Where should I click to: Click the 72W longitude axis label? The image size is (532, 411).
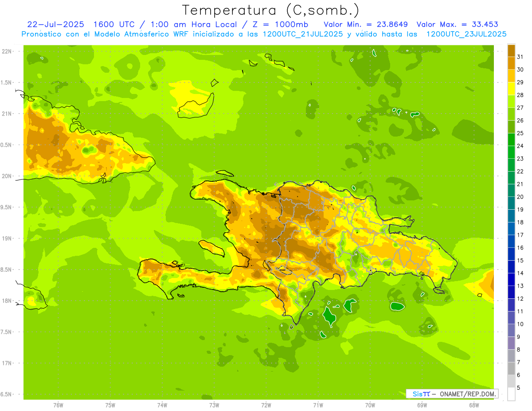pos(266,405)
